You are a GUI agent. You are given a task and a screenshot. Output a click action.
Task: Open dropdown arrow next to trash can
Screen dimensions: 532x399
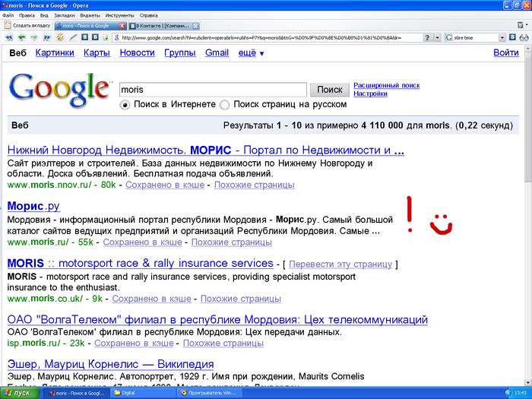click(527, 25)
